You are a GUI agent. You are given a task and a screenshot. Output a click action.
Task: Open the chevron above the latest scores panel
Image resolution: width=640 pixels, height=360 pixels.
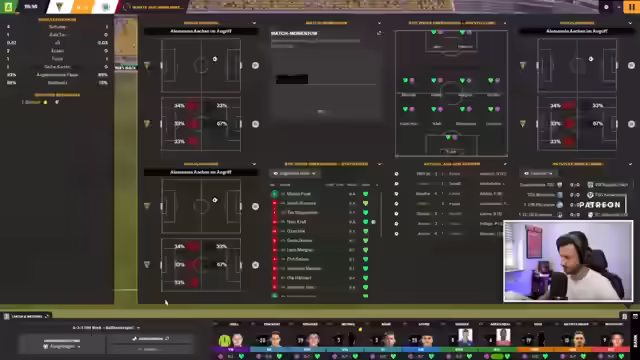(x=505, y=164)
